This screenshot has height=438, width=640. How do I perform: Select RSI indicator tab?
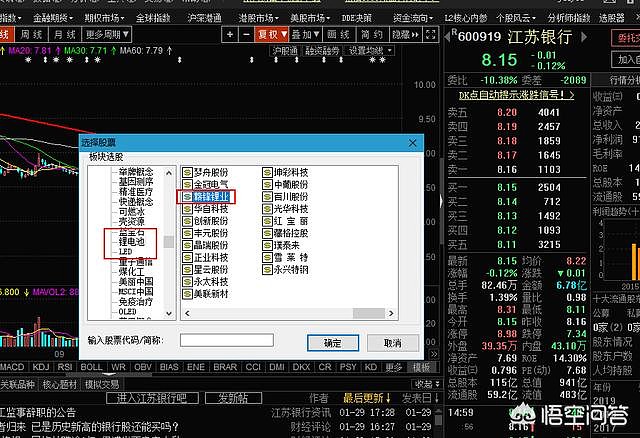[65, 367]
